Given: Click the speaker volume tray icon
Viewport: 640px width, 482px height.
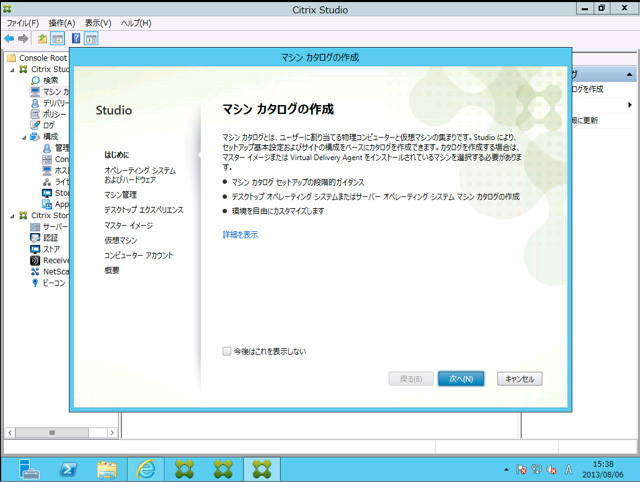Looking at the screenshot, I should [552, 470].
